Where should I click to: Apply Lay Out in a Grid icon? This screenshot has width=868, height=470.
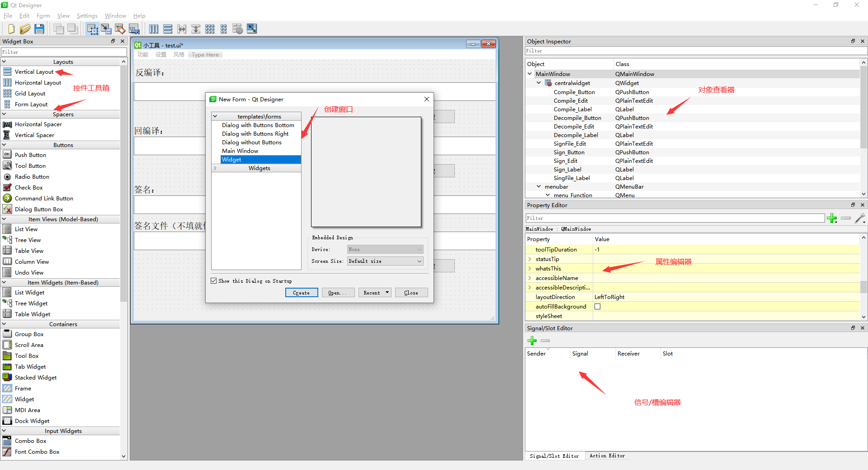(210, 29)
